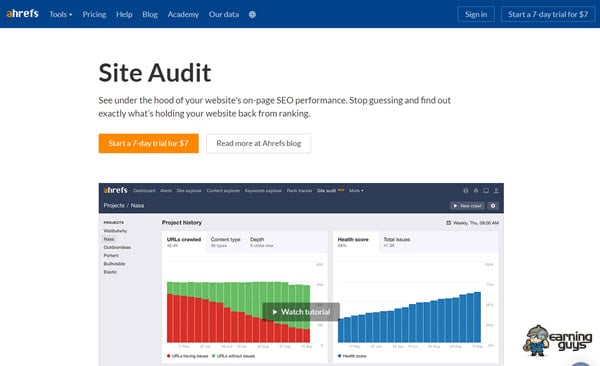Click the calendar icon next to Weekly schedule
Screen dimensions: 600x366
pos(448,223)
